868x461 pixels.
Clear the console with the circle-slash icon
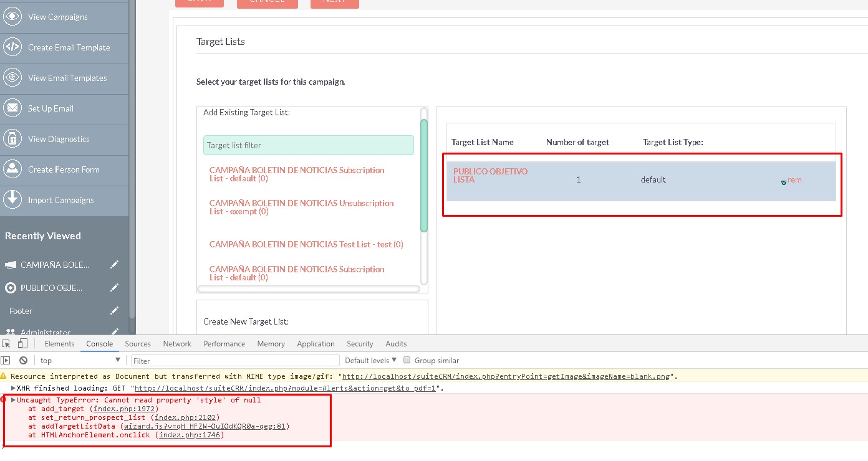23,360
